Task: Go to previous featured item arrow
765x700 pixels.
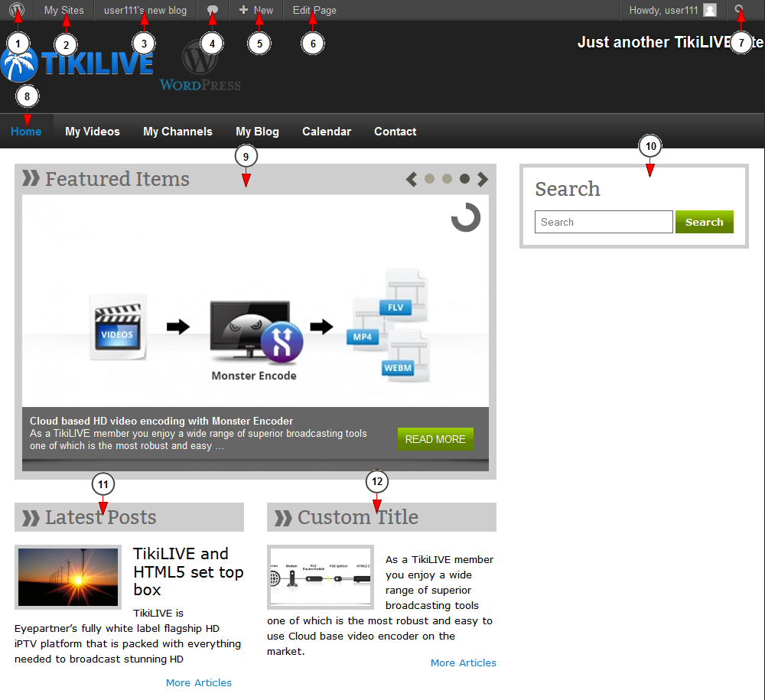Action: (x=412, y=179)
